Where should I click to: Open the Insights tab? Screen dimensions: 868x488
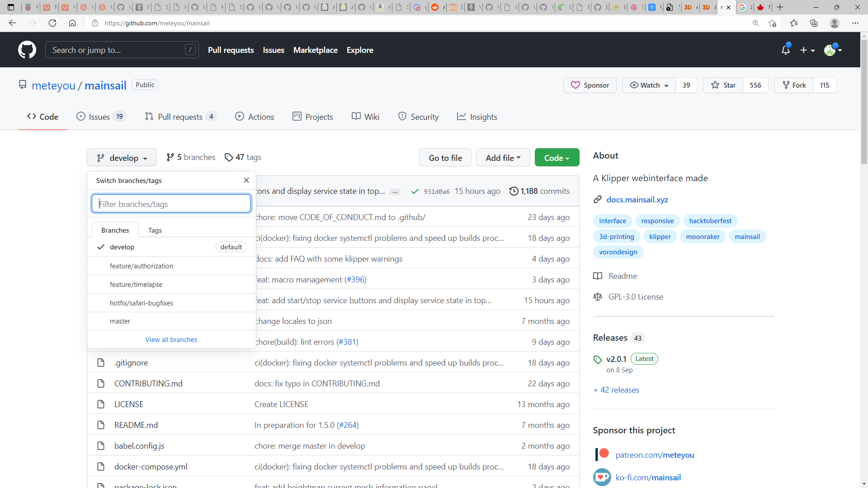(477, 117)
